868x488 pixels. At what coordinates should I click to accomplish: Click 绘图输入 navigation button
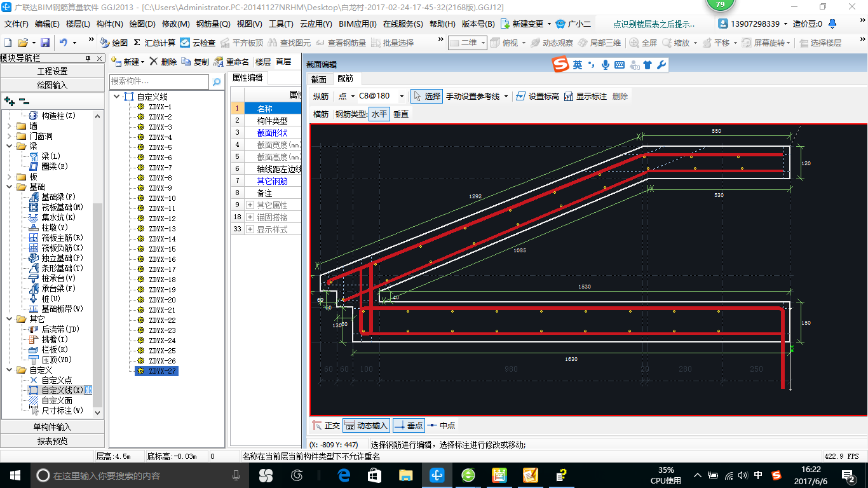[53, 85]
